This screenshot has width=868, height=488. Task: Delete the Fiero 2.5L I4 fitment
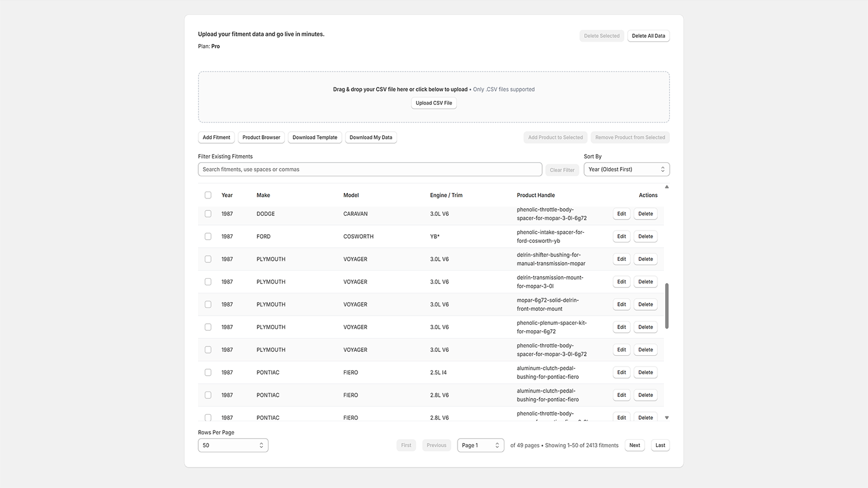click(646, 373)
